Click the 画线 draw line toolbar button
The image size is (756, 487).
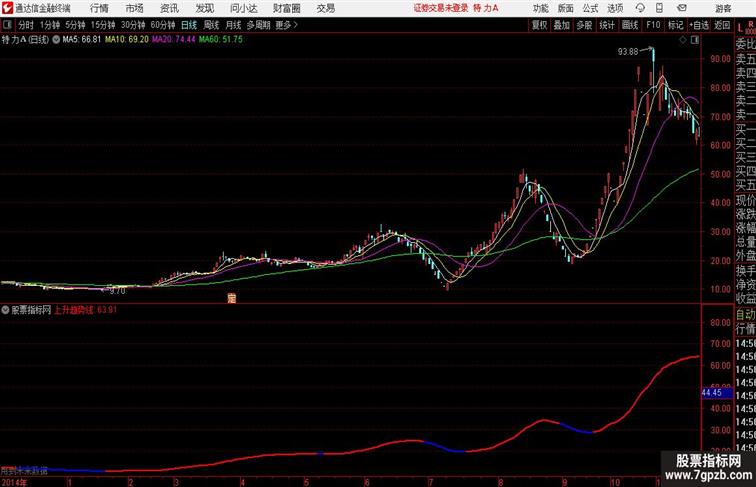click(x=630, y=25)
